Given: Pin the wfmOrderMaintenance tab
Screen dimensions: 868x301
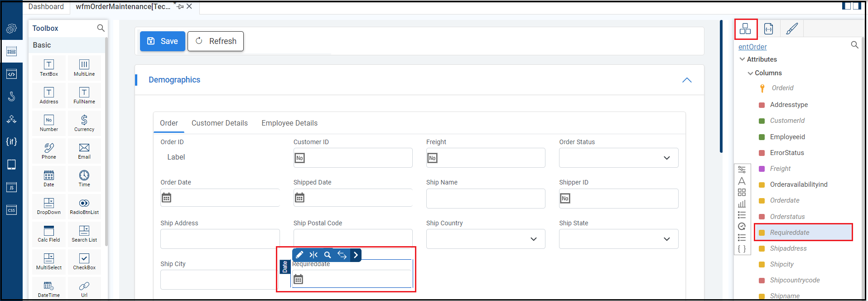Looking at the screenshot, I should tap(180, 6).
